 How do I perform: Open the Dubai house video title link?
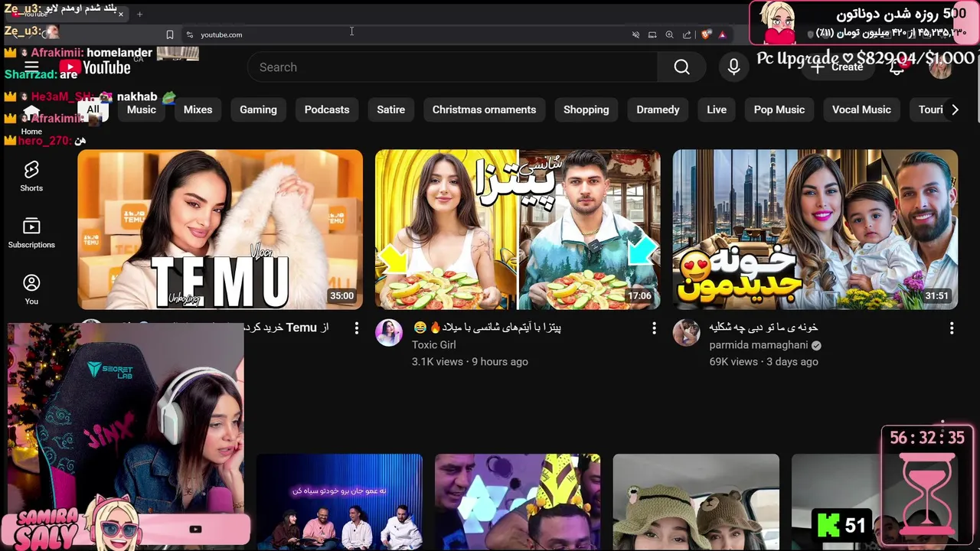(x=763, y=328)
